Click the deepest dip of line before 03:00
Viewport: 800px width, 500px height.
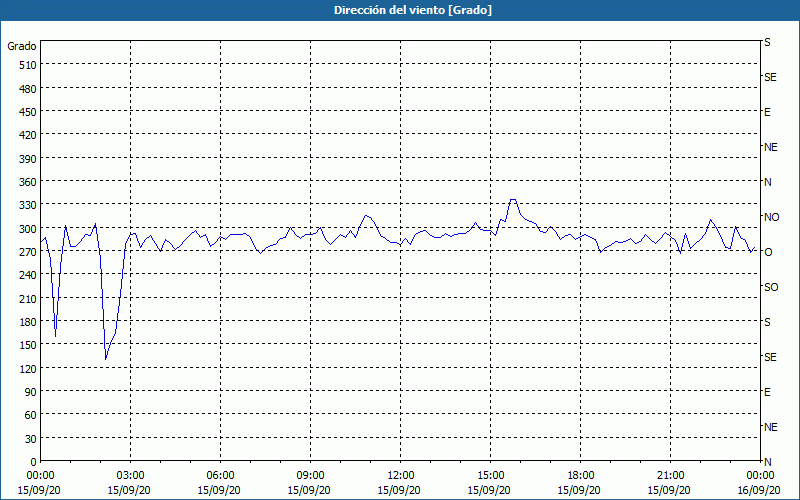point(106,359)
